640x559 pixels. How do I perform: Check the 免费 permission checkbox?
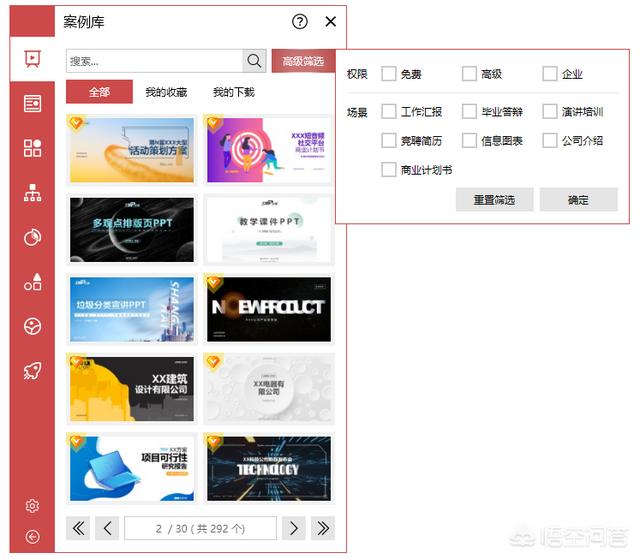(x=389, y=74)
